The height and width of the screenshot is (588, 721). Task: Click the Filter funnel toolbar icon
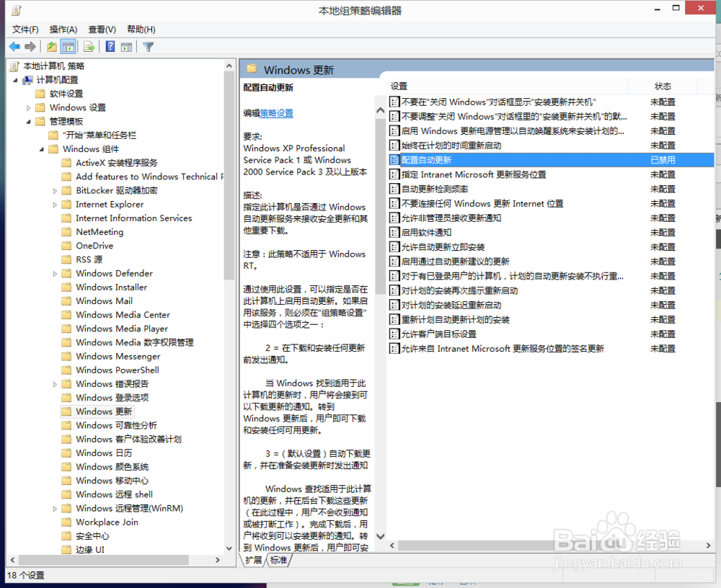[x=148, y=46]
